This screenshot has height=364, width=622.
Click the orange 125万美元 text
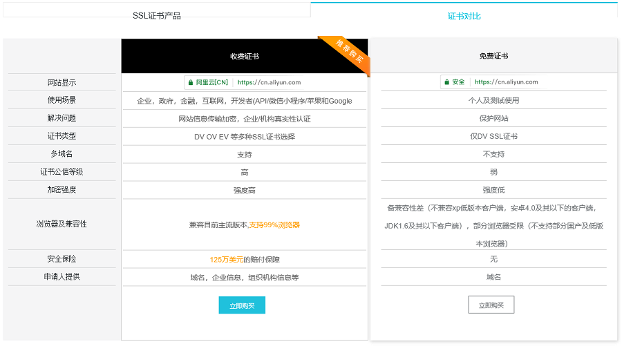pos(227,260)
